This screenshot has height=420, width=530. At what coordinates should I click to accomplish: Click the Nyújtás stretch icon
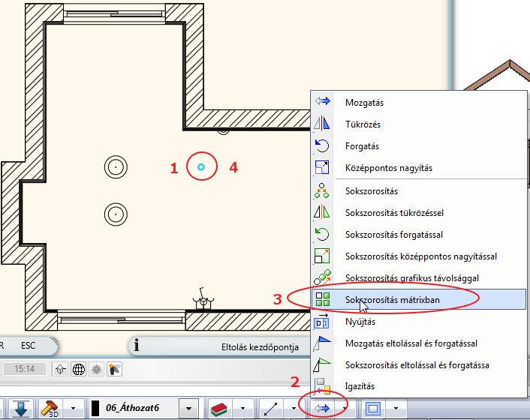pos(321,321)
